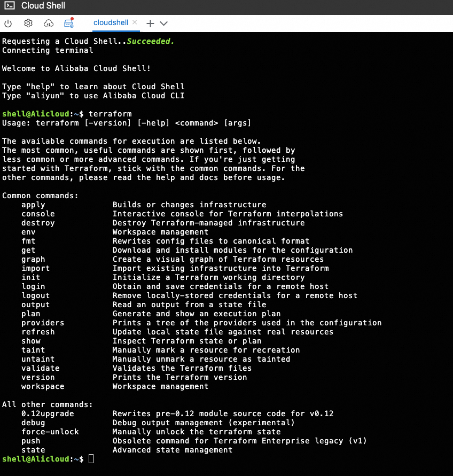Click the 'apply' command entry
453x476 pixels.
33,205
